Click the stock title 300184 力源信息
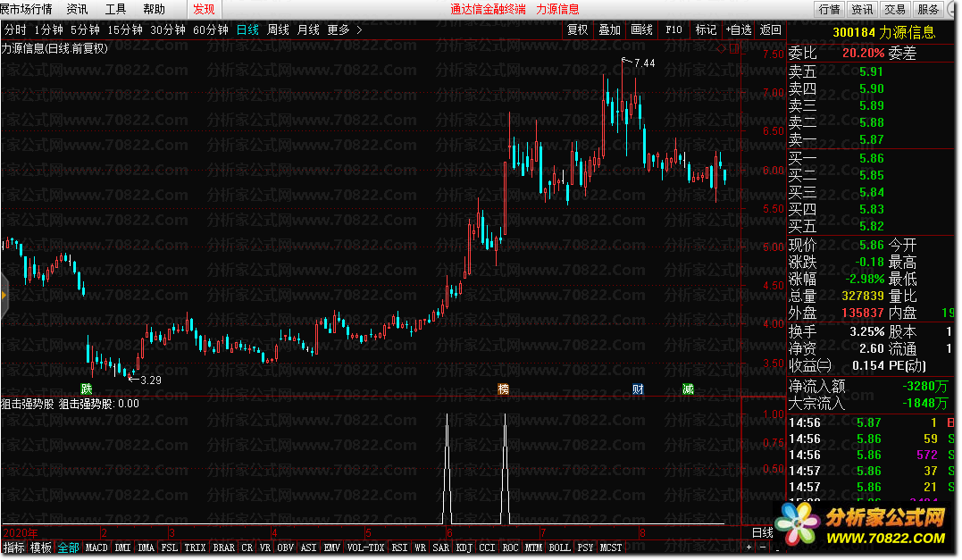Viewport: 962px width, 560px height. click(883, 32)
